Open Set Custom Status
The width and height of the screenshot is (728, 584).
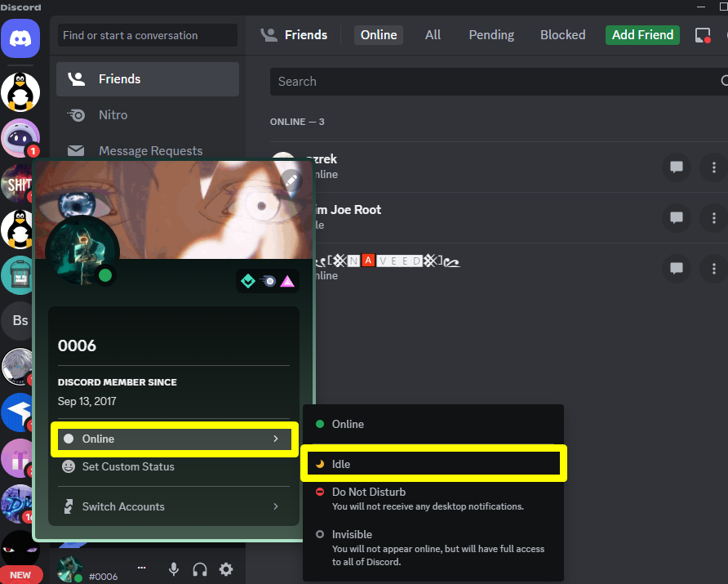[174, 466]
